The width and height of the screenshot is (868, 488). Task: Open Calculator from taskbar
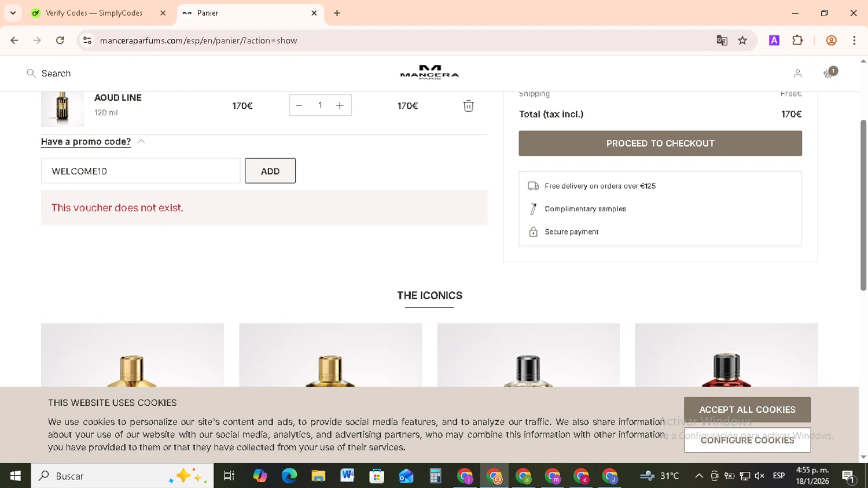(435, 476)
